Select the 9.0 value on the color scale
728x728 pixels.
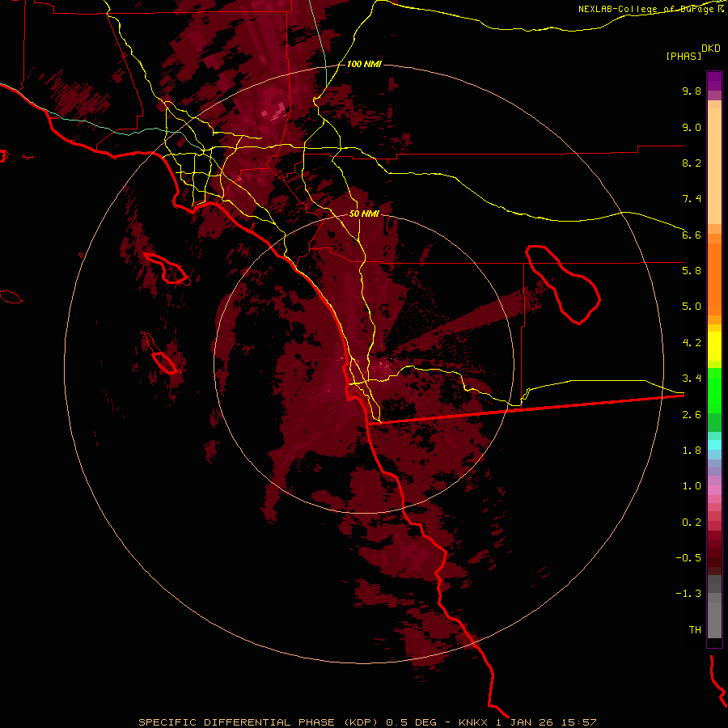[x=692, y=127]
